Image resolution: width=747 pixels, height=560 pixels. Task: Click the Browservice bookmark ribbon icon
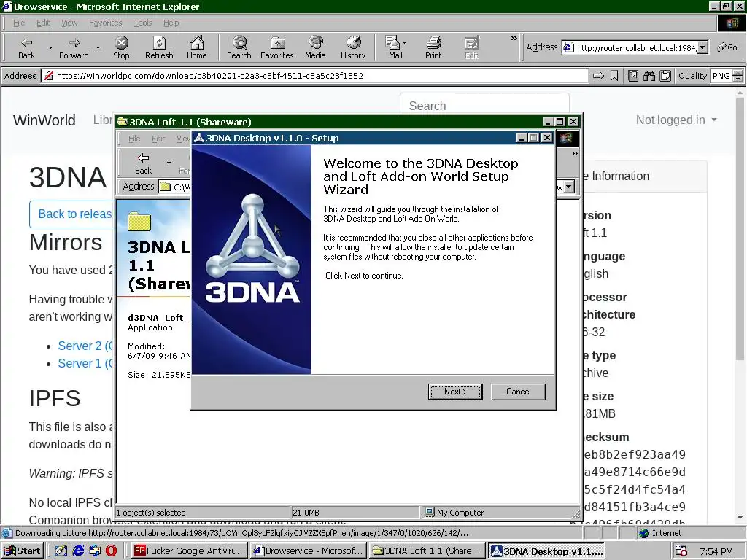(614, 76)
